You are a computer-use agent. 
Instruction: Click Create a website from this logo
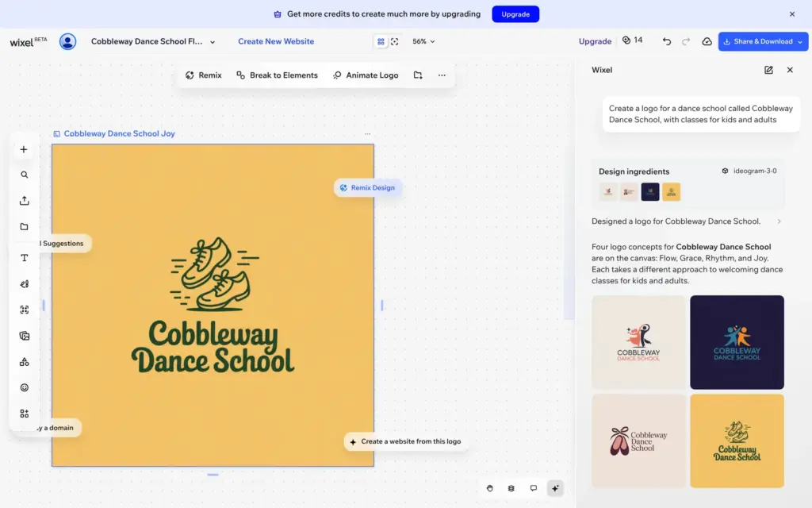point(405,441)
